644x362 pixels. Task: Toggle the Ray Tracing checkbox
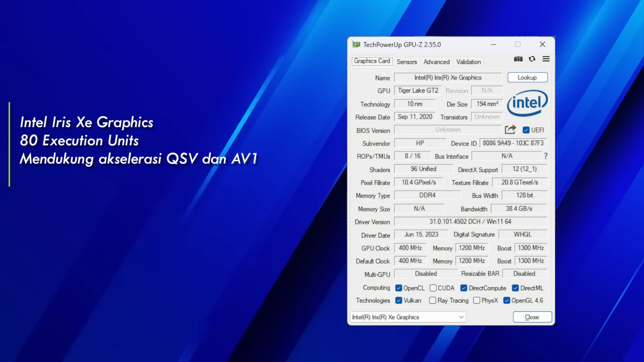[x=433, y=300]
